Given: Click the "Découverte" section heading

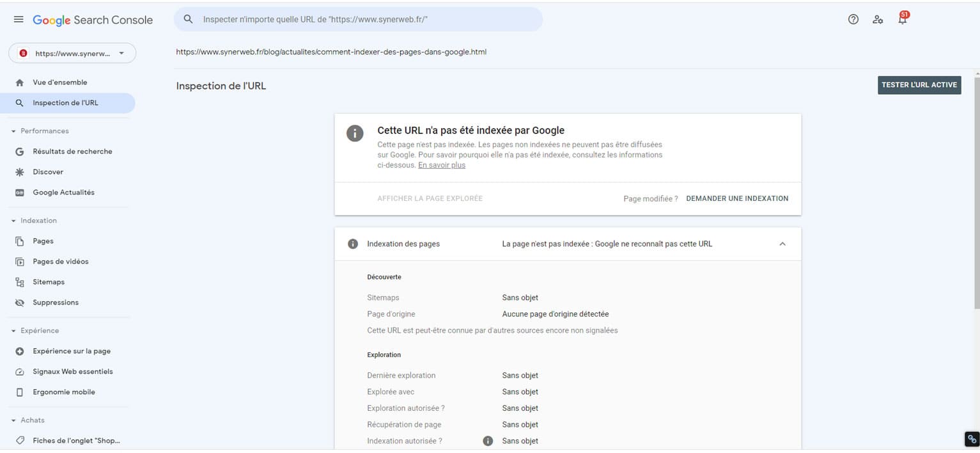Looking at the screenshot, I should (384, 277).
